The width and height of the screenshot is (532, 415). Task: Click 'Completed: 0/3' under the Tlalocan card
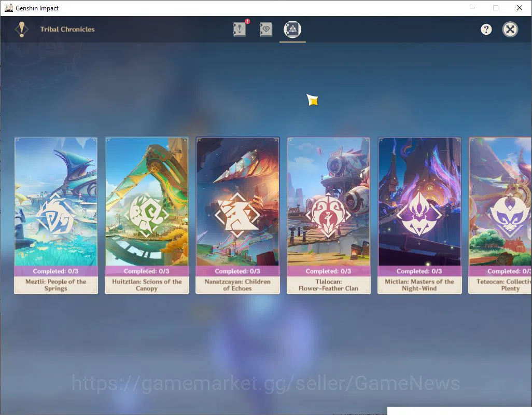click(x=328, y=271)
